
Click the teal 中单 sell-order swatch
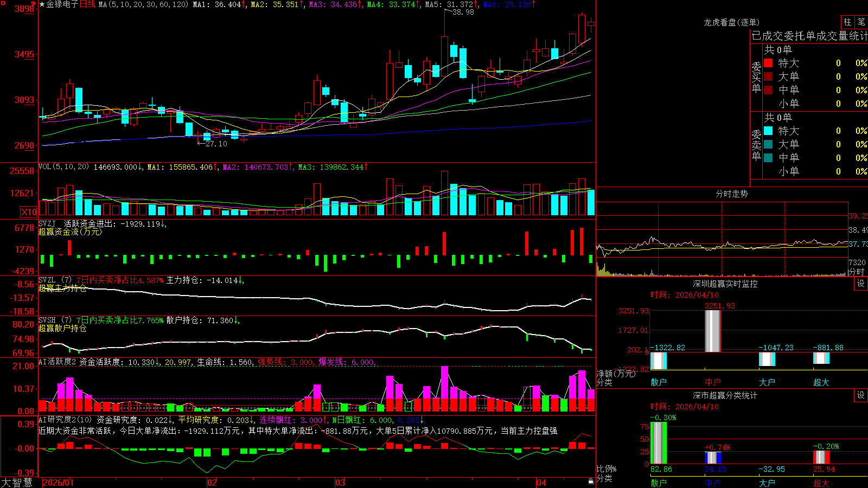768,158
